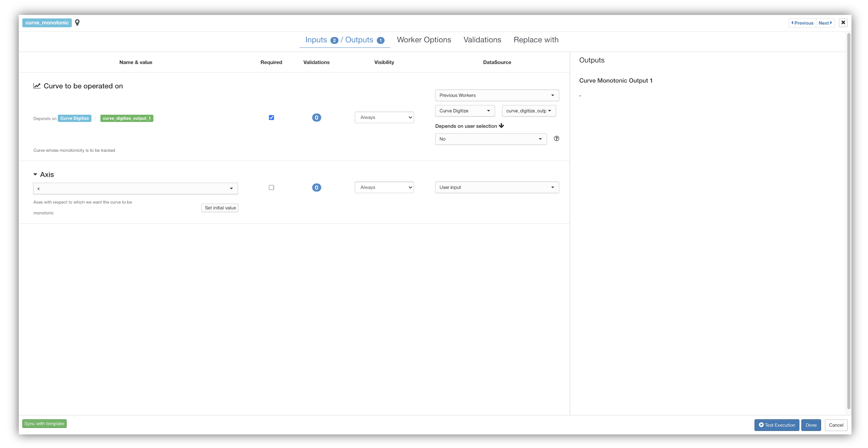Check the Required box for Axis
This screenshot has height=448, width=868.
pyautogui.click(x=271, y=188)
